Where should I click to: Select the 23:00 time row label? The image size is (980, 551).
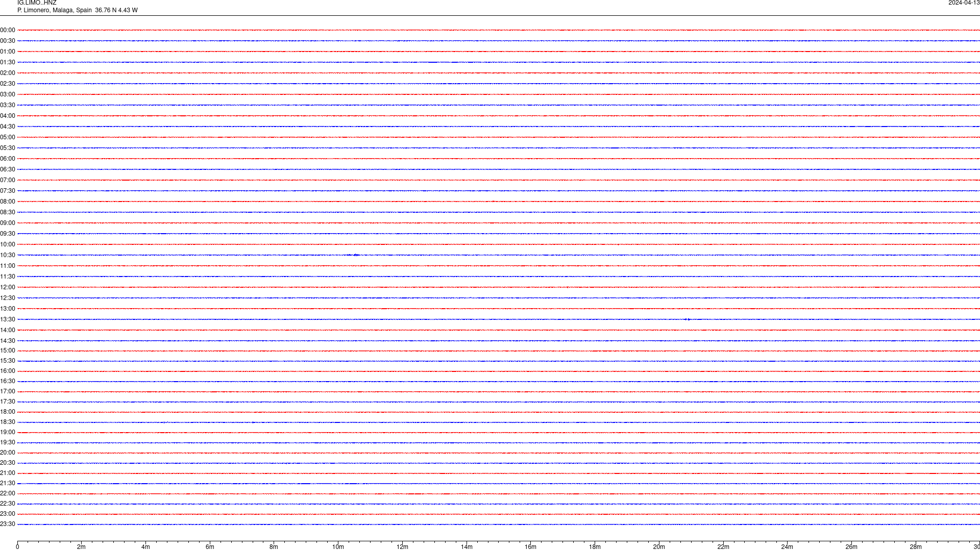click(x=8, y=514)
